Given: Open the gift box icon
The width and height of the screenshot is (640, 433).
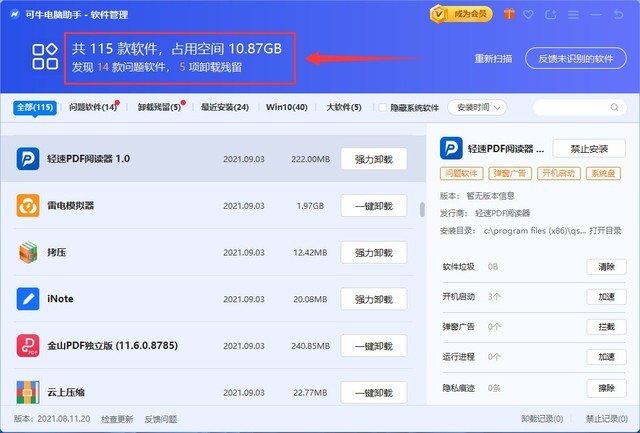Looking at the screenshot, I should [509, 14].
